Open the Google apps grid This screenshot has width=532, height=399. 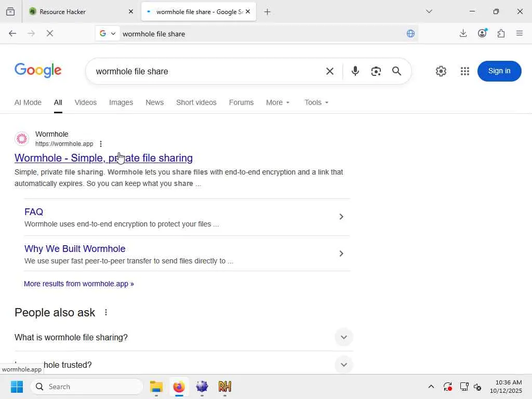pyautogui.click(x=465, y=71)
